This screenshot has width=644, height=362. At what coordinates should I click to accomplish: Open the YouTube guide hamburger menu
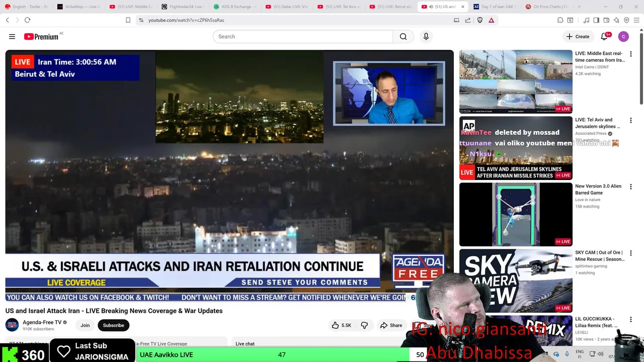12,37
